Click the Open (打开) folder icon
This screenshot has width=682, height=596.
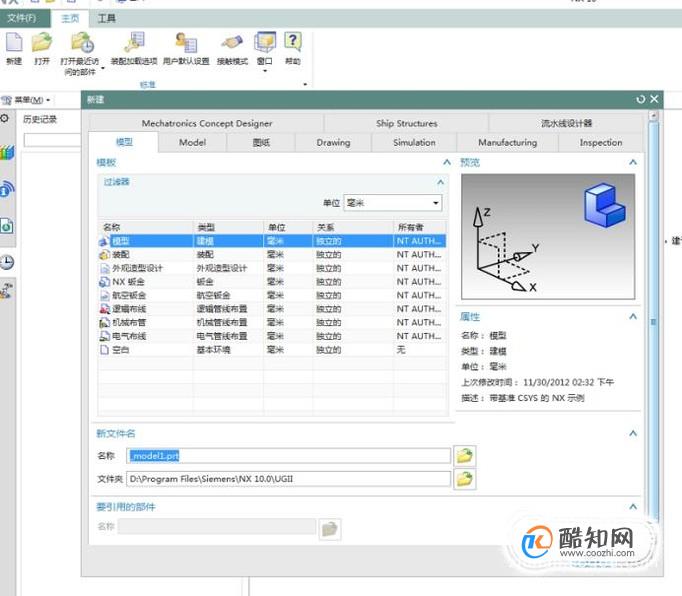(x=42, y=43)
